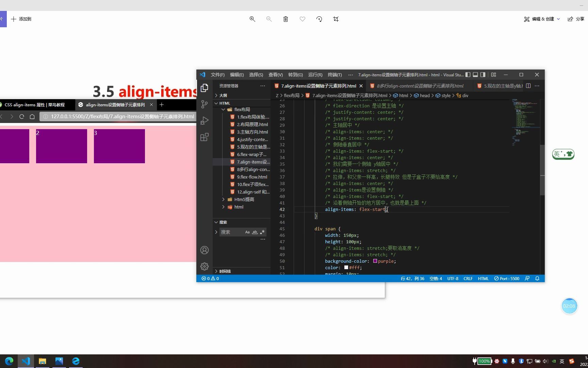
Task: Toggle replace chevron beside search box
Action: (216, 232)
